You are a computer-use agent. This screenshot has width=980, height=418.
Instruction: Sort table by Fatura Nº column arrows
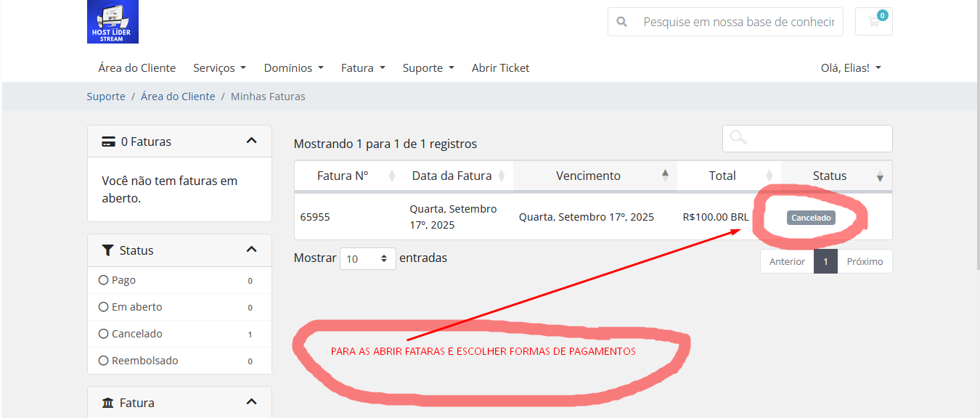392,176
